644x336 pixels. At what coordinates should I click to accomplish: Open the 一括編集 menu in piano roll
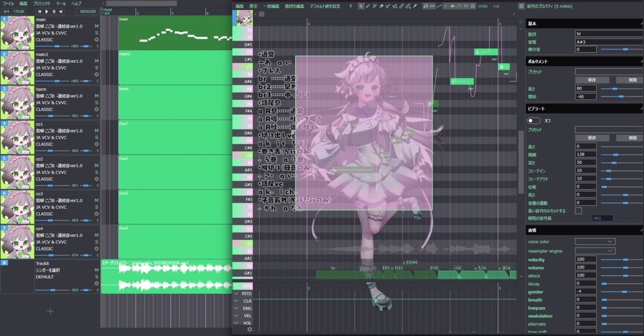tap(270, 6)
